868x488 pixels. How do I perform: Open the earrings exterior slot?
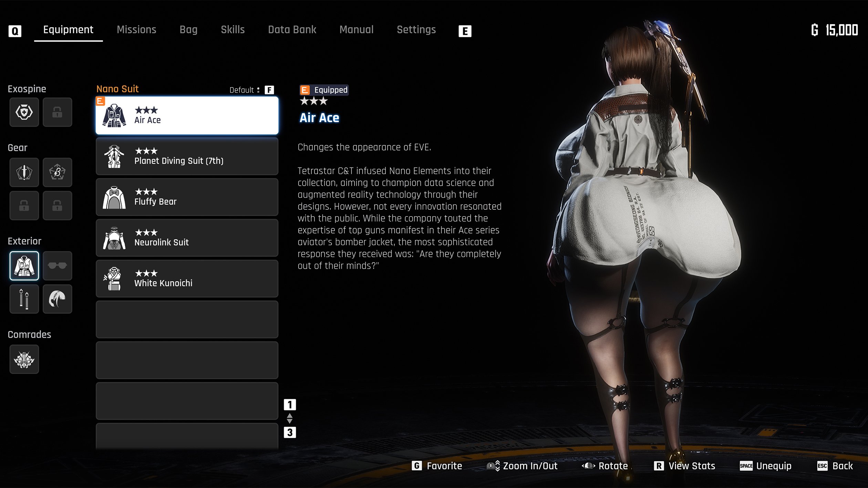(x=24, y=299)
